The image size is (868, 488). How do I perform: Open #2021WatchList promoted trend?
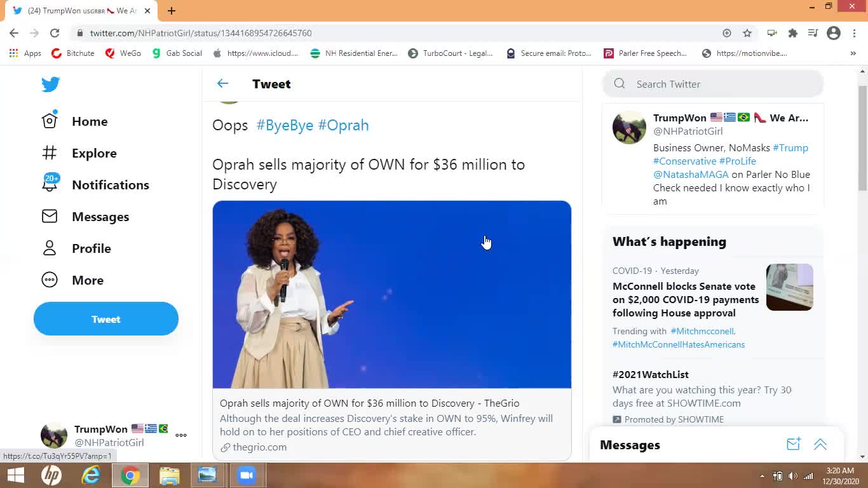[x=651, y=374]
